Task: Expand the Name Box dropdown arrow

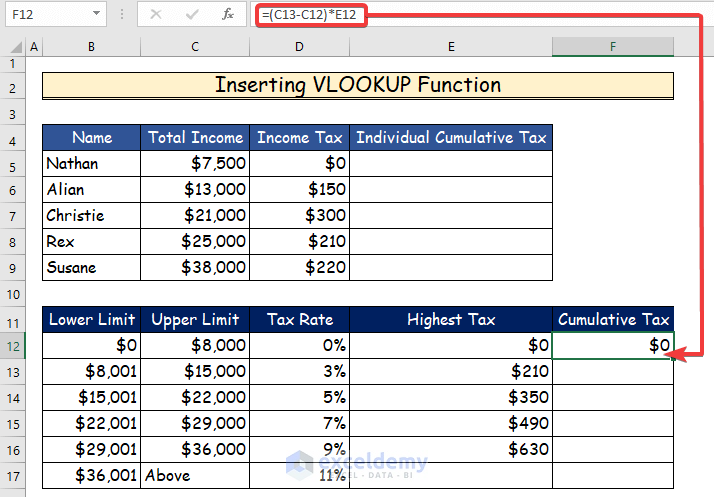Action: (97, 14)
